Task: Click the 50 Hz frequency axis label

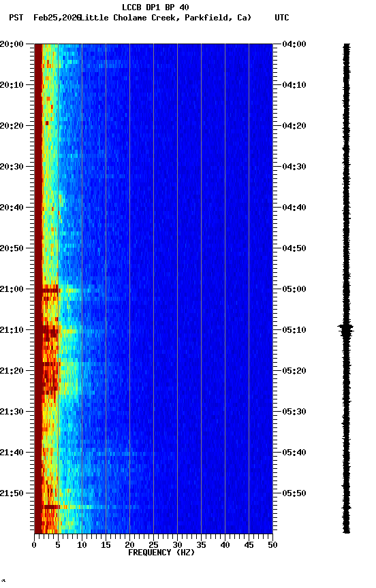Action: [273, 545]
